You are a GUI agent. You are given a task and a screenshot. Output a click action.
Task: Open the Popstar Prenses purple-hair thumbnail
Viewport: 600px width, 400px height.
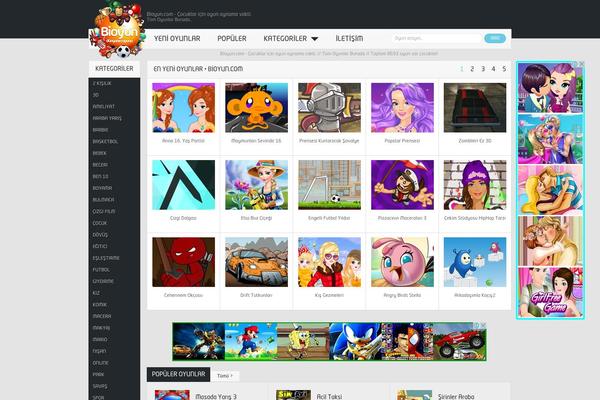(x=402, y=108)
